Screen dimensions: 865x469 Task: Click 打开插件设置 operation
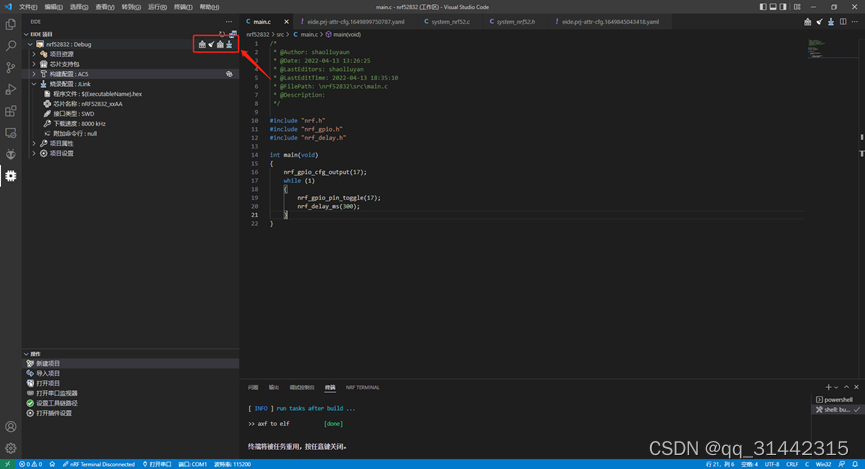click(54, 413)
